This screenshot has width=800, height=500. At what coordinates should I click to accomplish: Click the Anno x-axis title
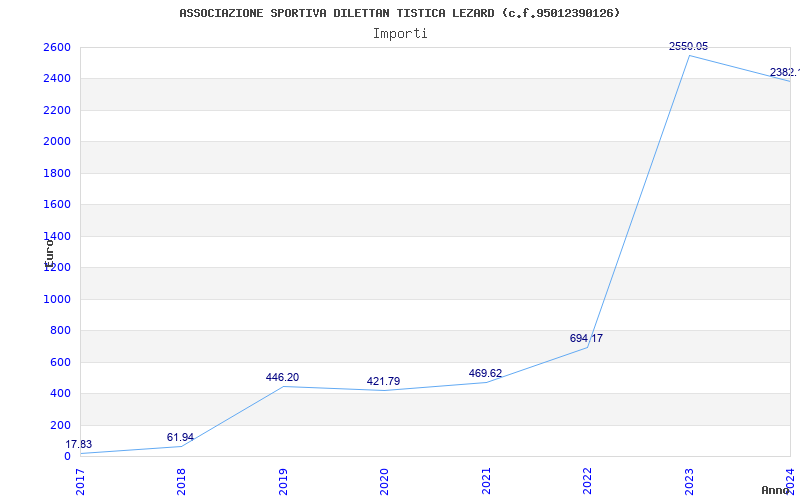[x=775, y=490]
